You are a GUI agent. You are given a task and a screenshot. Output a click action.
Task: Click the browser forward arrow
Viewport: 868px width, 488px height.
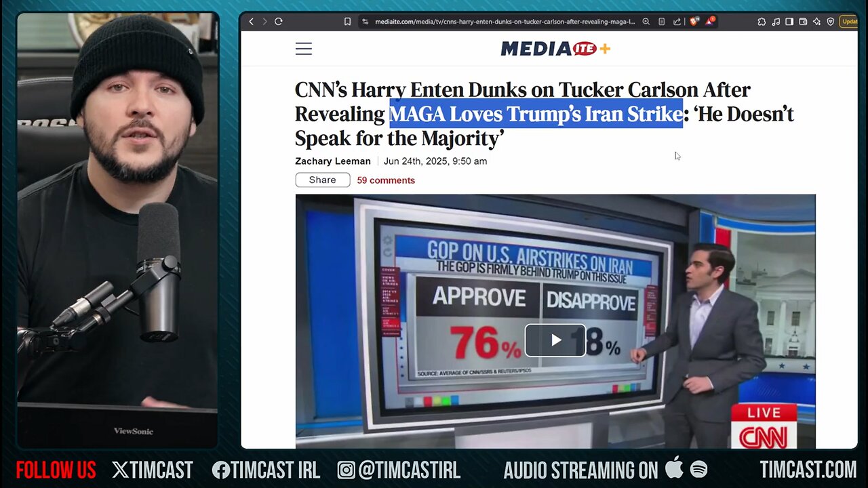pos(264,22)
